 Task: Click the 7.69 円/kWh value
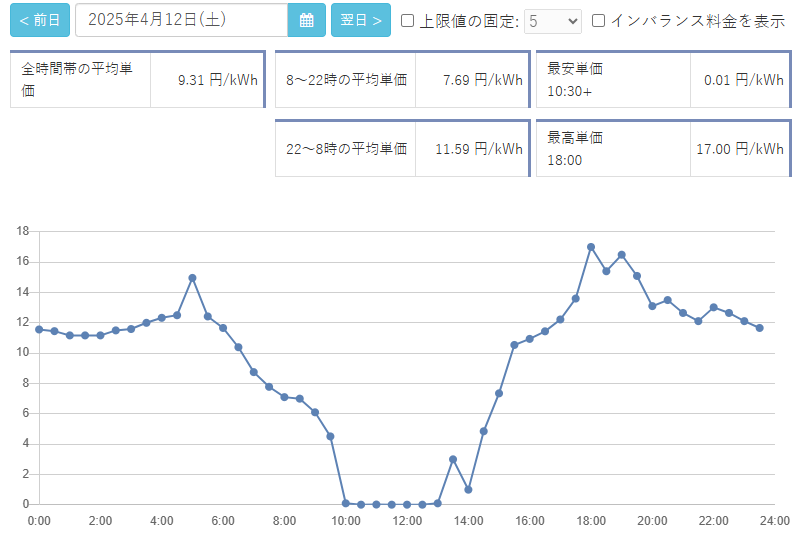pyautogui.click(x=483, y=80)
